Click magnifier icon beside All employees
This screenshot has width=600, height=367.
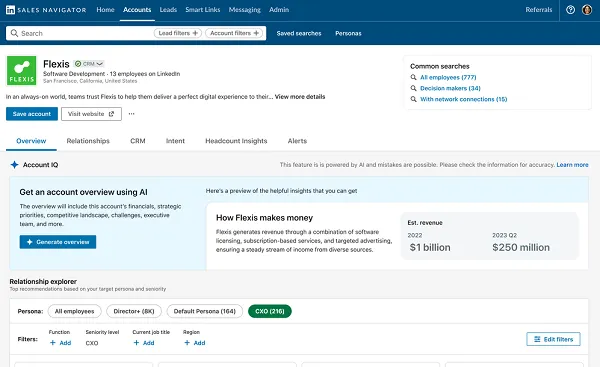coord(413,77)
